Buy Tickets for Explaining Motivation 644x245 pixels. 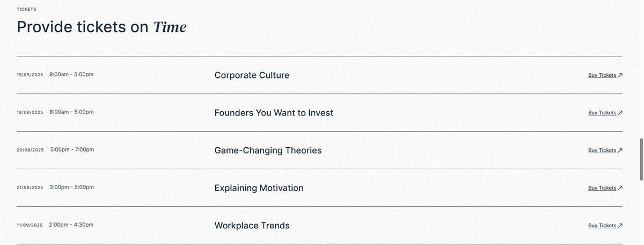point(602,188)
